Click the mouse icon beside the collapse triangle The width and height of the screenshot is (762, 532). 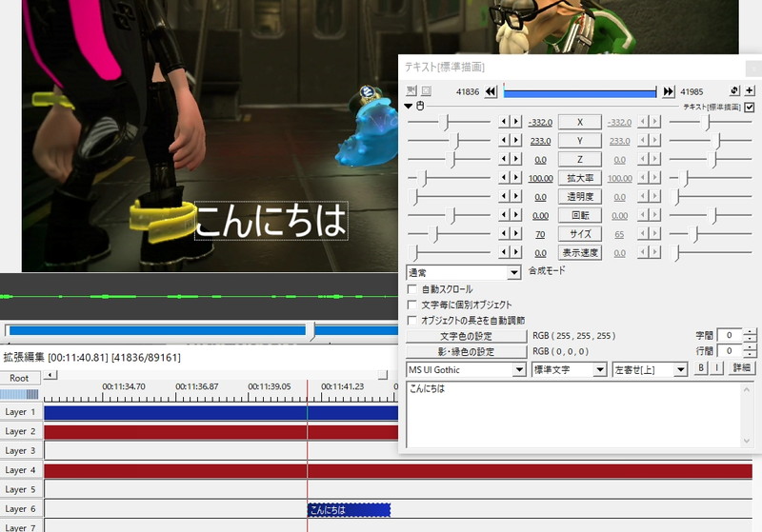[420, 106]
